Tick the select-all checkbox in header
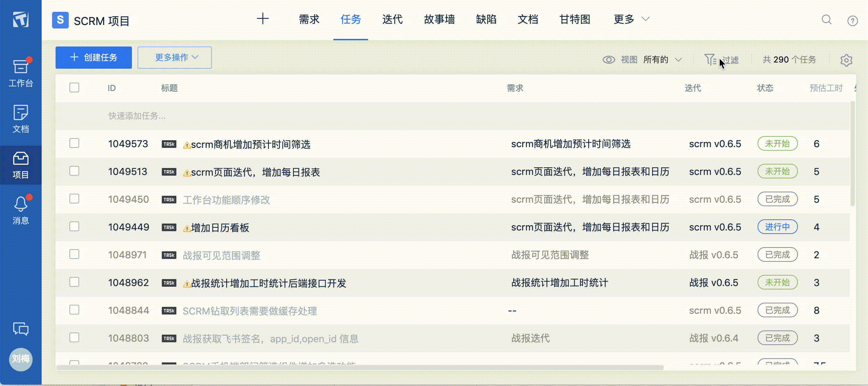The image size is (868, 386). point(74,87)
